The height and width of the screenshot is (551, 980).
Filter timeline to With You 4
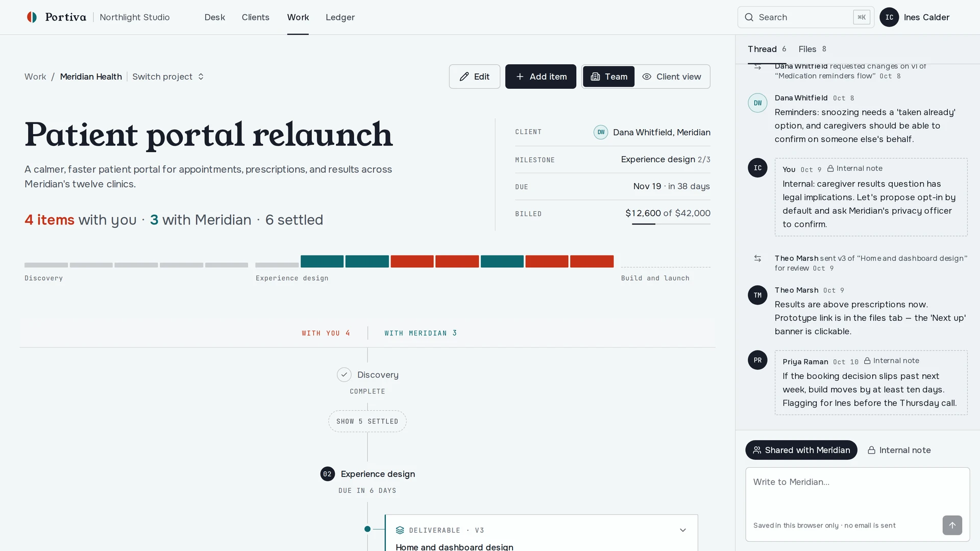click(326, 333)
